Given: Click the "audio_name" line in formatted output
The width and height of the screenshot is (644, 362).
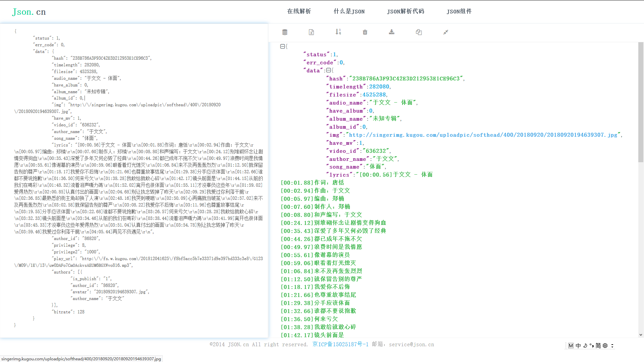Looking at the screenshot, I should pos(372,103).
